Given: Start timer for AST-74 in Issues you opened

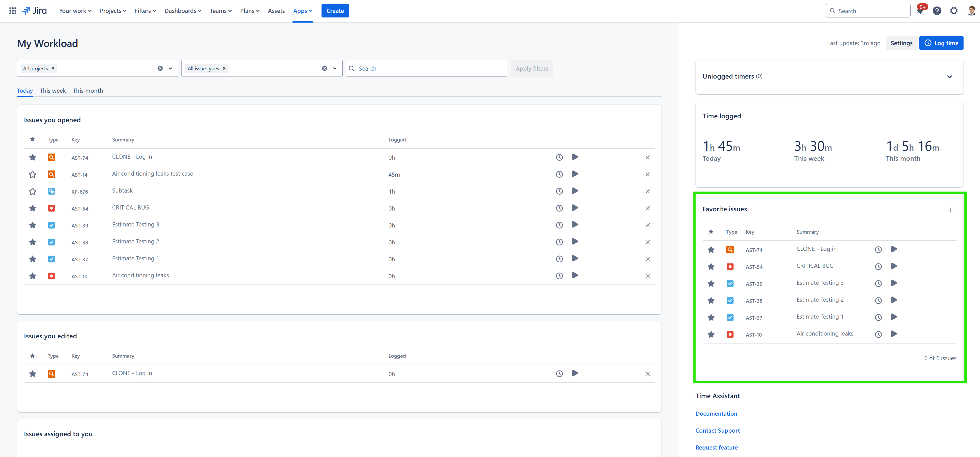Looking at the screenshot, I should [x=575, y=157].
